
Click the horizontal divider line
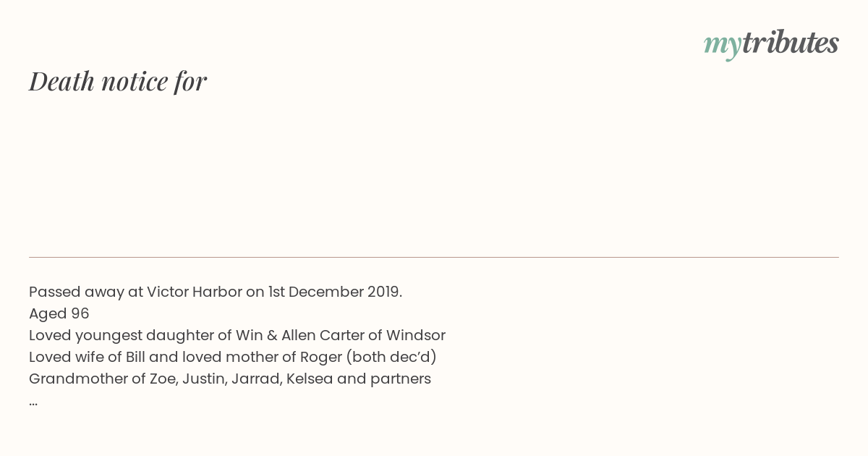click(x=434, y=257)
